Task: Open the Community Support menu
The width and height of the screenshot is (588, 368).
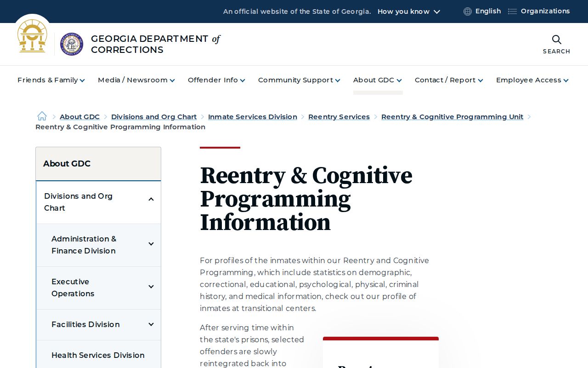Action: [299, 80]
